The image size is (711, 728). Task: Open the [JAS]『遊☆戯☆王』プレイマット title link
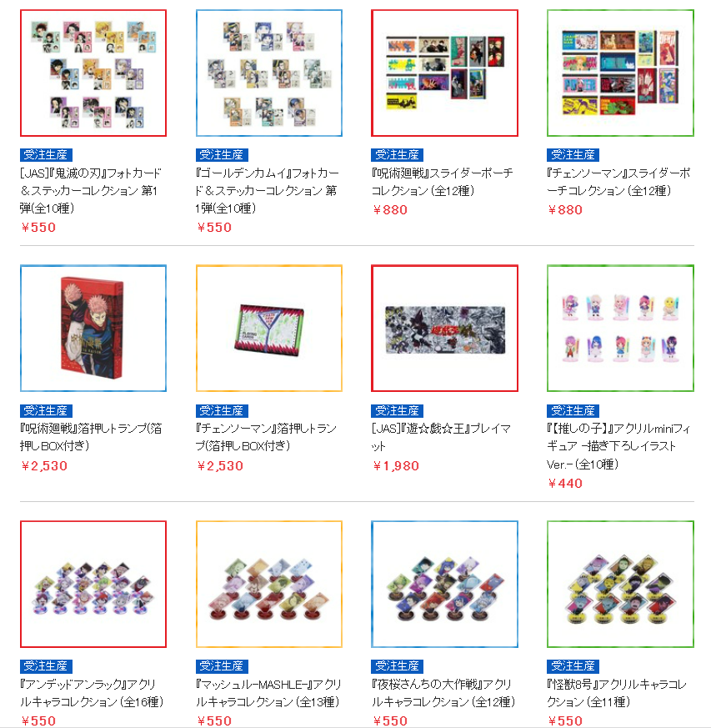(441, 437)
